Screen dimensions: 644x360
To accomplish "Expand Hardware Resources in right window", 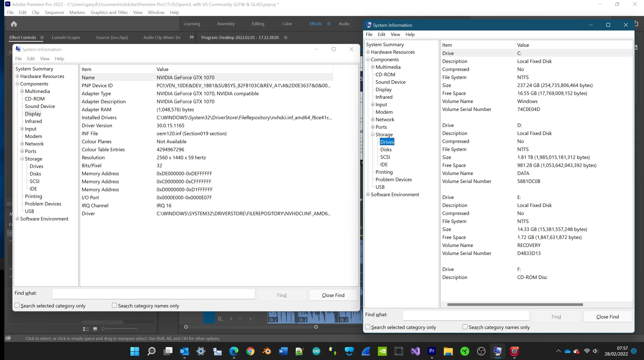I will tap(368, 52).
